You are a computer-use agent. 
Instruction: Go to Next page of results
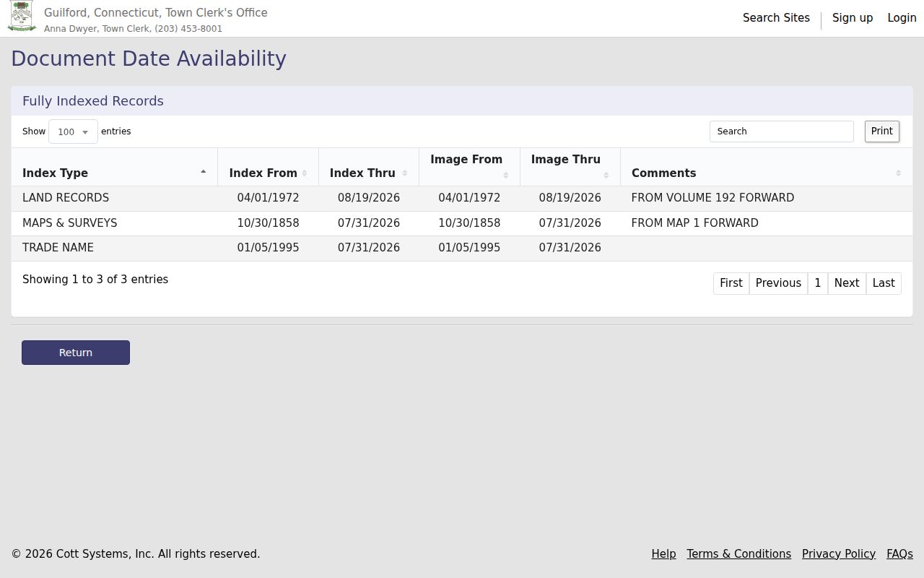tap(847, 283)
